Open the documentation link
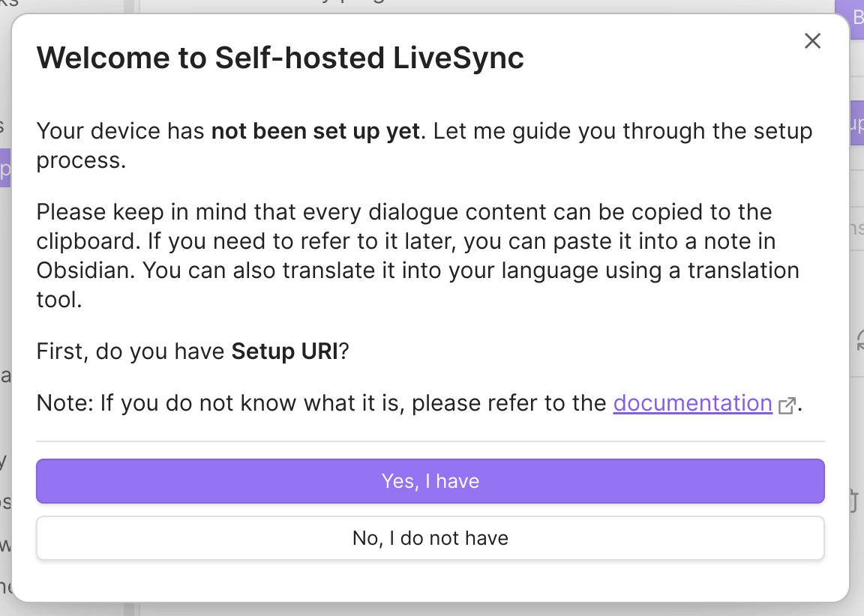The image size is (864, 616). click(x=693, y=403)
